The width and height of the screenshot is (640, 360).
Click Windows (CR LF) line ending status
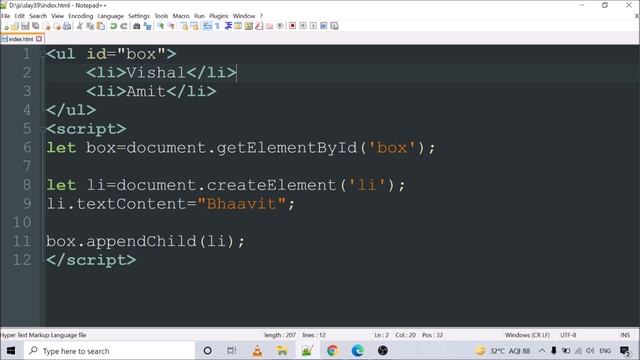[527, 335]
